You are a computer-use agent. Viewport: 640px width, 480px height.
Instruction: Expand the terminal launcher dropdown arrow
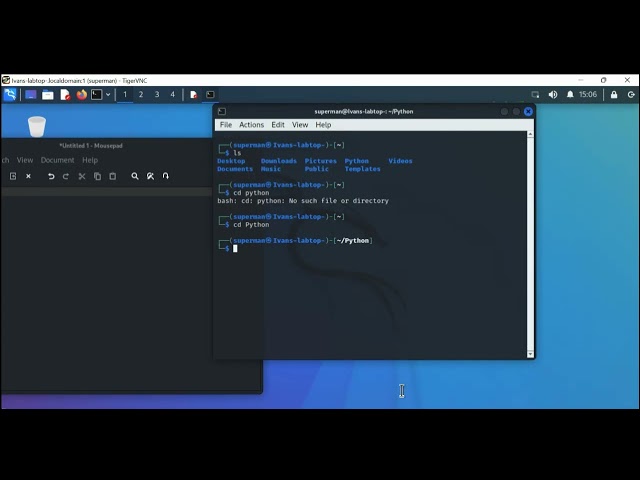coord(108,95)
